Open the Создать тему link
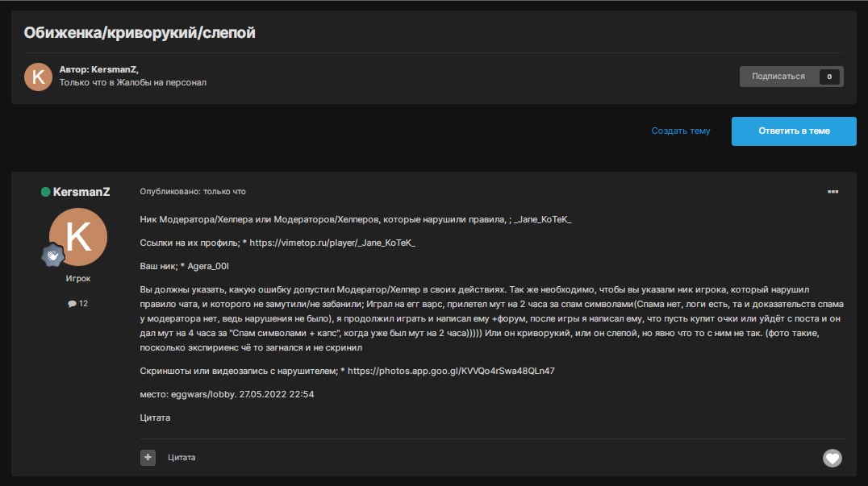This screenshot has height=486, width=868. [681, 131]
